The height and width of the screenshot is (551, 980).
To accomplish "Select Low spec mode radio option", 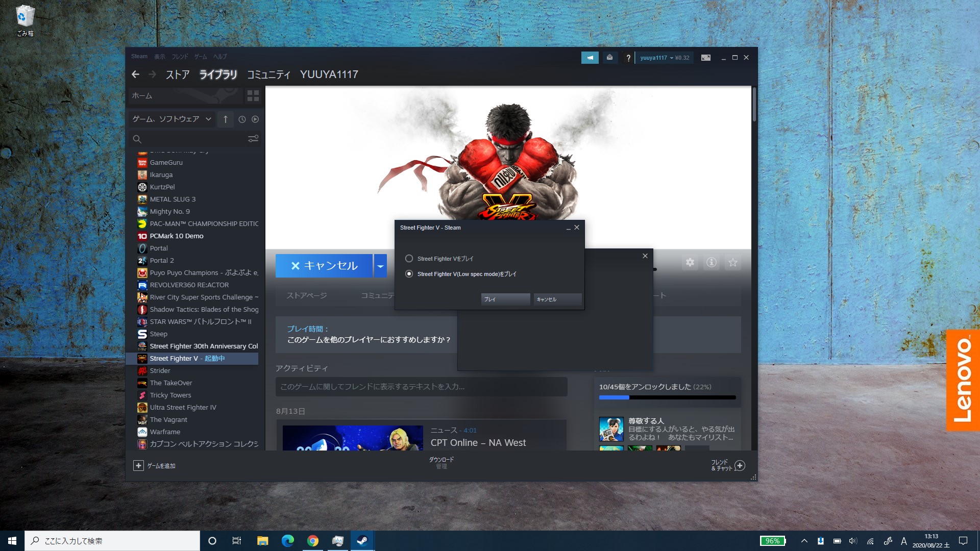I will [409, 274].
